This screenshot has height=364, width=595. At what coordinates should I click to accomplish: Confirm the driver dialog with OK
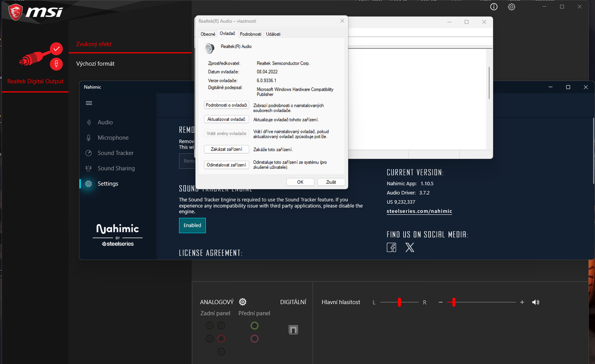click(300, 182)
